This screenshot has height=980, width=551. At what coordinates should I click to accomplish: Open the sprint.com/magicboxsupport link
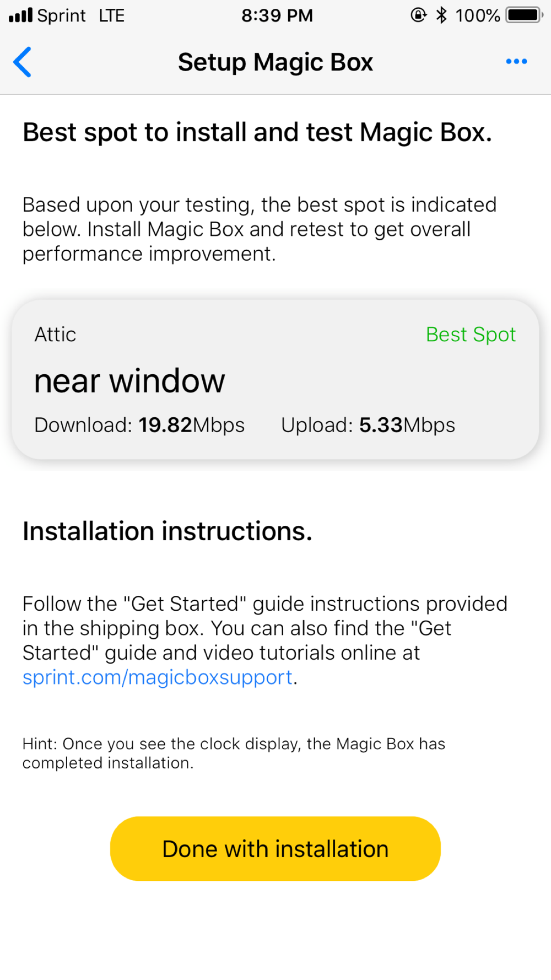pos(157,677)
